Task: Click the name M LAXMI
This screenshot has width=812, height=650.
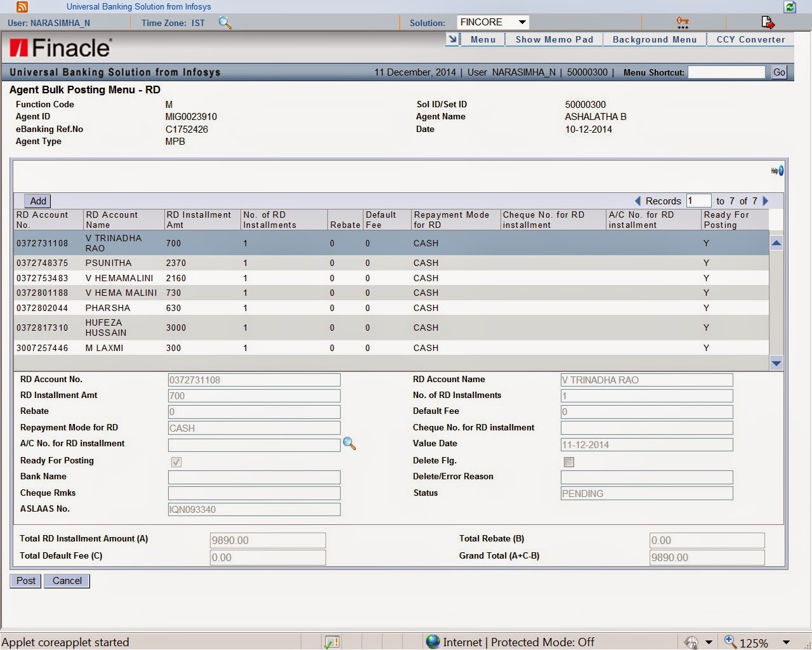Action: coord(105,348)
